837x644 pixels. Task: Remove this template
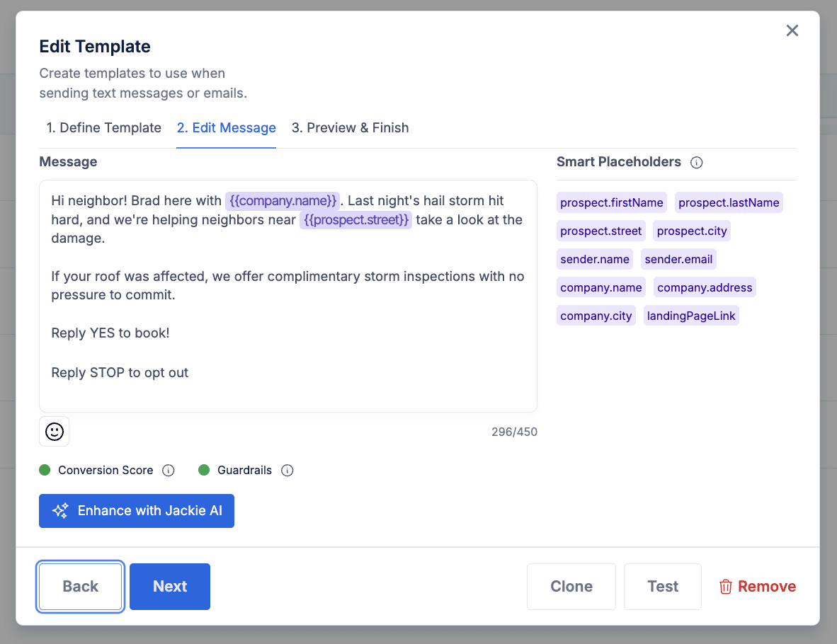(x=758, y=587)
